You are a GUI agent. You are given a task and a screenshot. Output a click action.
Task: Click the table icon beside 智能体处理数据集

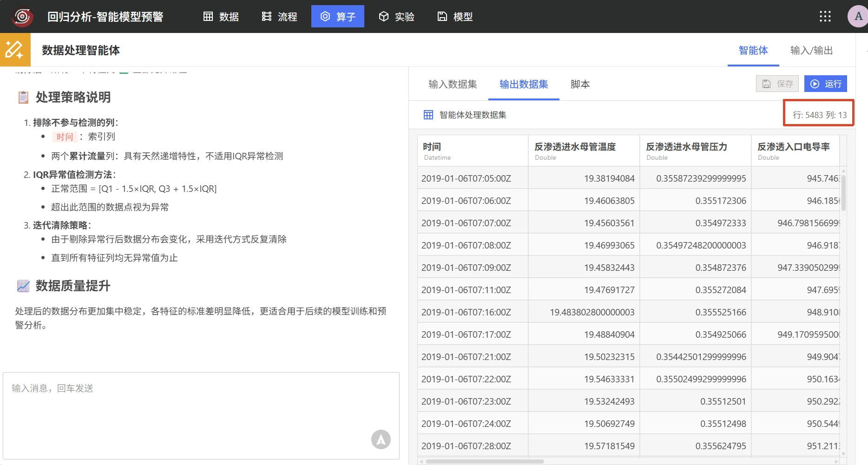428,115
